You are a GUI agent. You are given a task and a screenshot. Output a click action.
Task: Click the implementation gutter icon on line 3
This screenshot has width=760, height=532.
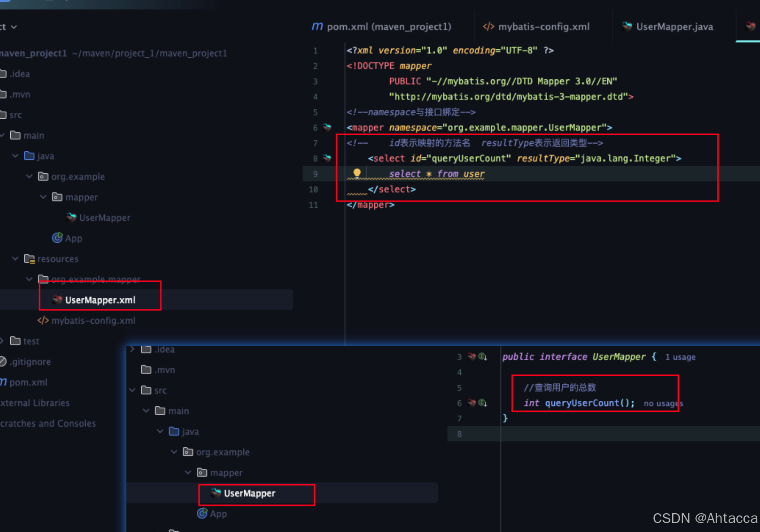pos(483,357)
